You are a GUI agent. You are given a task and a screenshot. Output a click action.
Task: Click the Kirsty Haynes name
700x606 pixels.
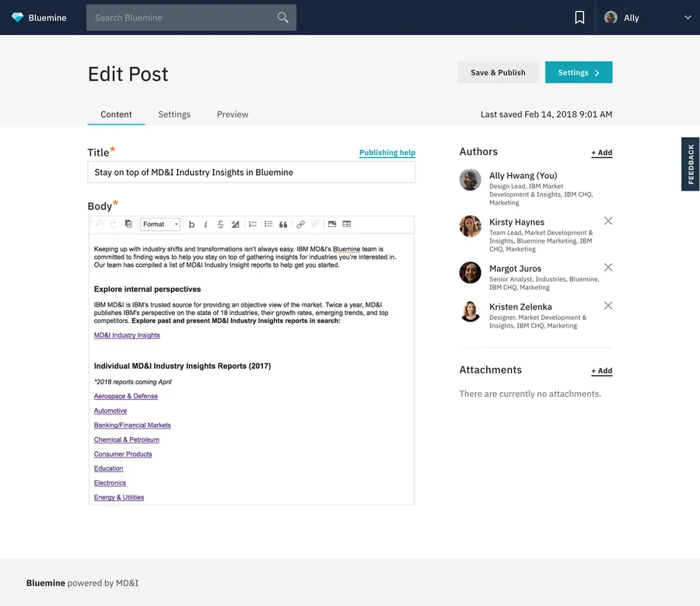[x=516, y=222]
